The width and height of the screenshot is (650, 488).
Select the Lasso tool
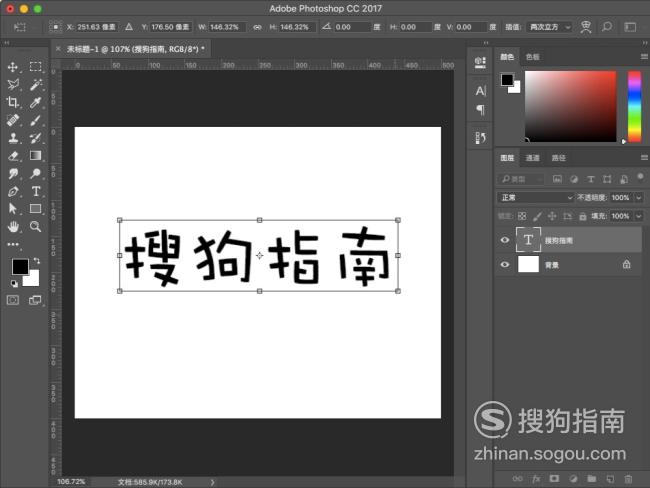pos(13,85)
